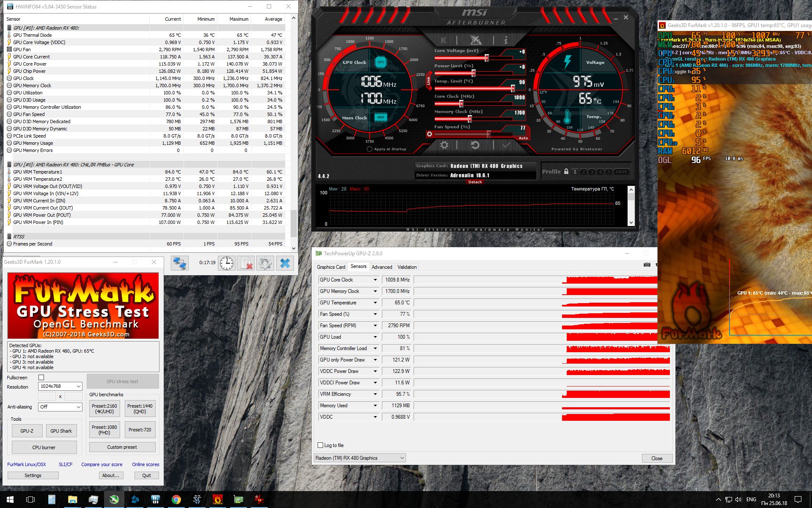Screen dimensions: 812x508
Task: Switch to GPU-Z Graphics Card tab
Action: (331, 267)
